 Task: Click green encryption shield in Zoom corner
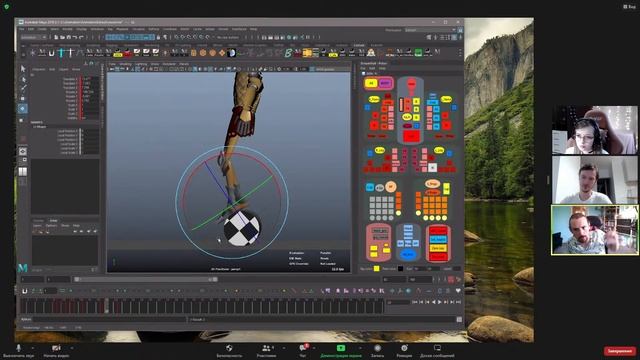coord(7,7)
